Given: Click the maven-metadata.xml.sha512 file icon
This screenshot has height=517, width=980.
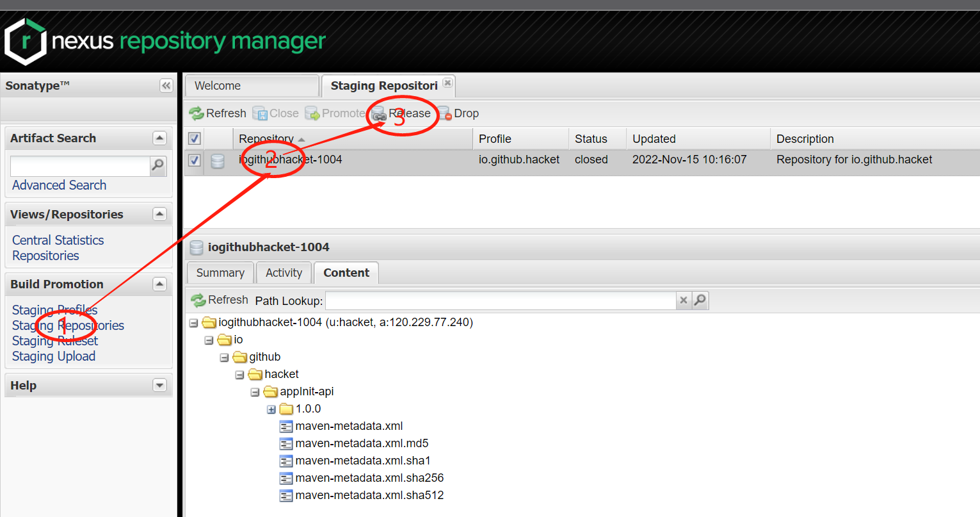Looking at the screenshot, I should point(286,495).
